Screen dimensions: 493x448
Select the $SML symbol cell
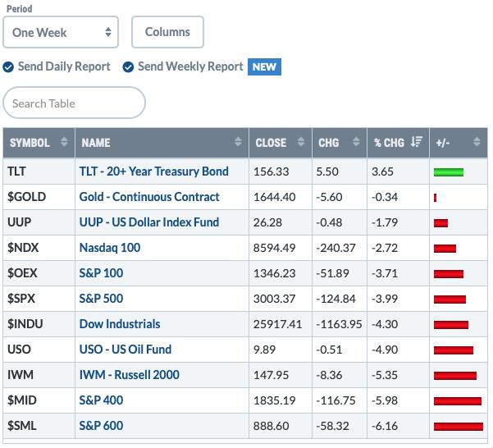pyautogui.click(x=39, y=426)
